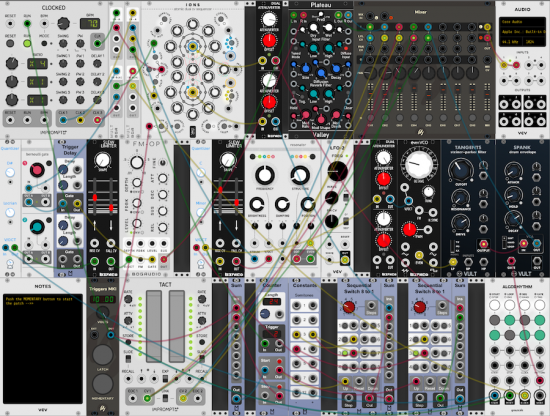550x416 pixels.
Task: Toggle the mode switch on Spank
Action: pyautogui.click(x=505, y=243)
